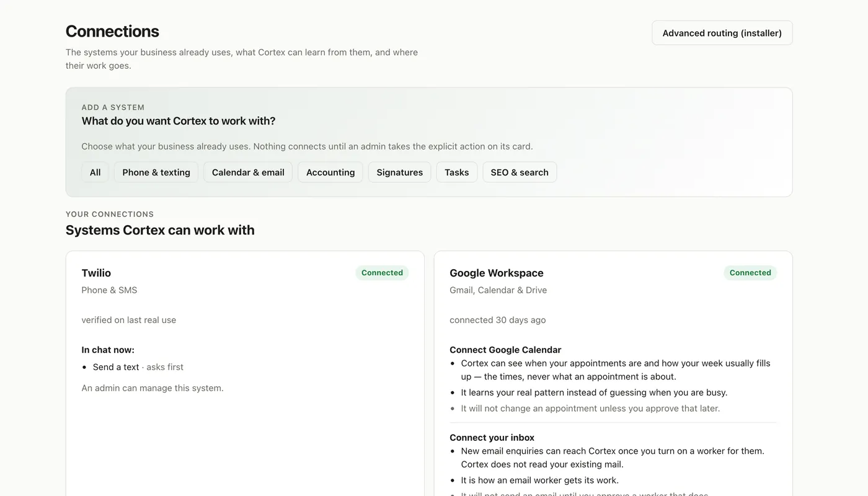868x496 pixels.
Task: Click the 'In chat now:' heading
Action: [x=108, y=350]
